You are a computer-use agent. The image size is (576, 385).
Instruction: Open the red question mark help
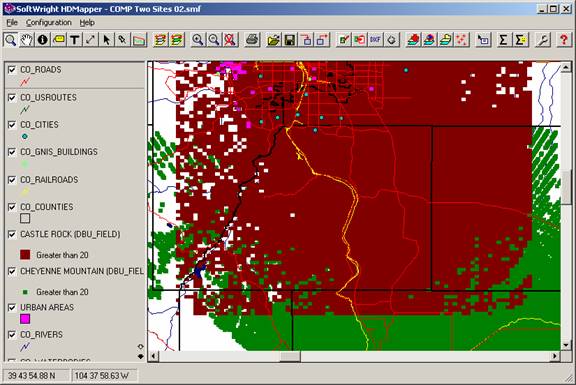pos(564,40)
